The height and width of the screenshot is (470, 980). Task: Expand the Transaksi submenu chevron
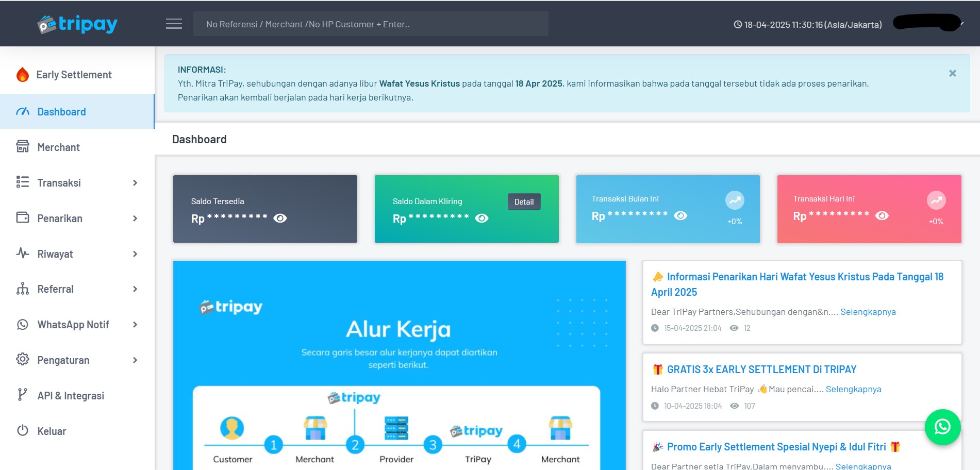[x=135, y=183]
